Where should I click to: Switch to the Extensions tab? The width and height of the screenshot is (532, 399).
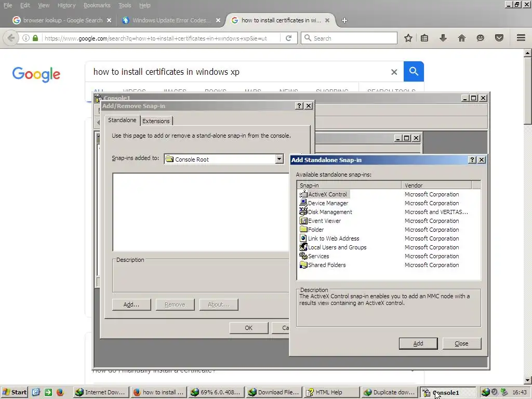click(156, 121)
